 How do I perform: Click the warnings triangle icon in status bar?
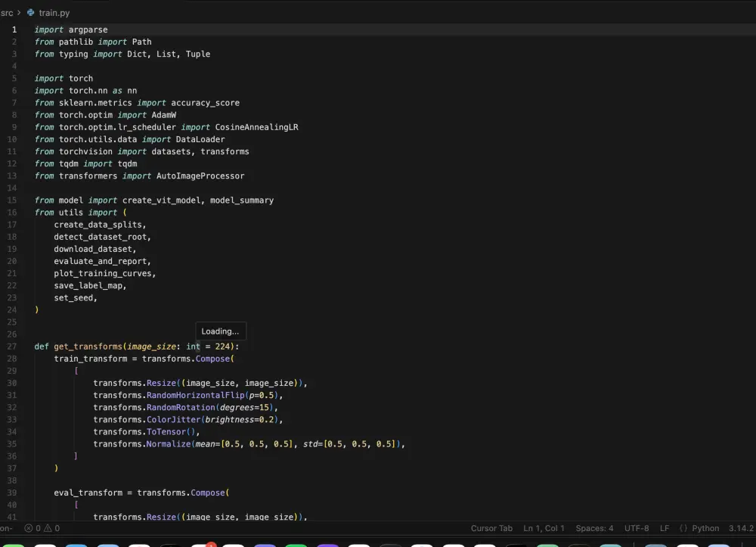pyautogui.click(x=48, y=528)
